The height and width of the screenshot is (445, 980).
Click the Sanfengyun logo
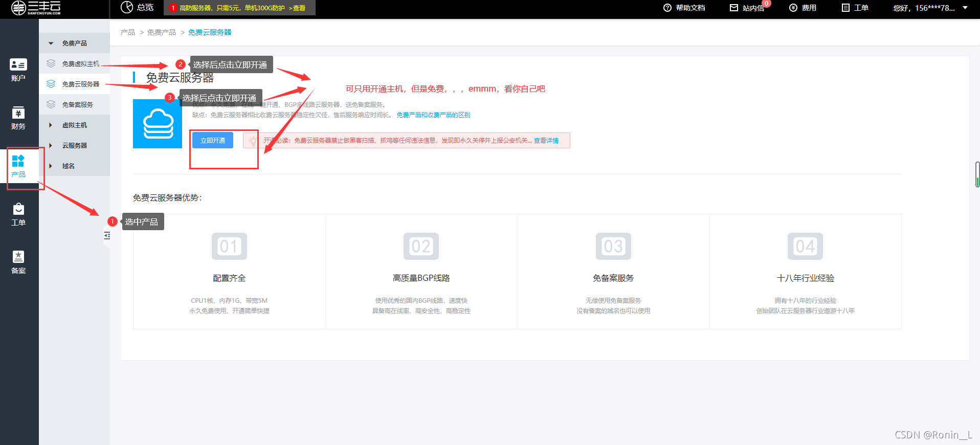tap(36, 8)
